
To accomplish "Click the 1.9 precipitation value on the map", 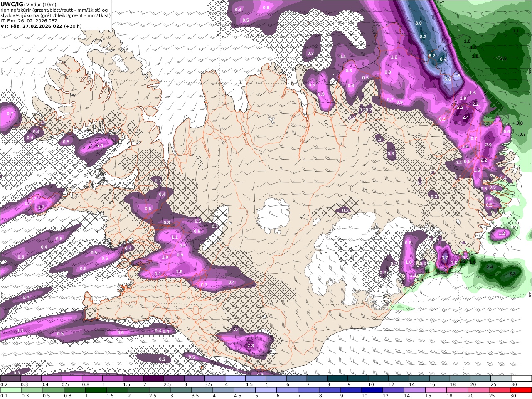I will (x=463, y=99).
